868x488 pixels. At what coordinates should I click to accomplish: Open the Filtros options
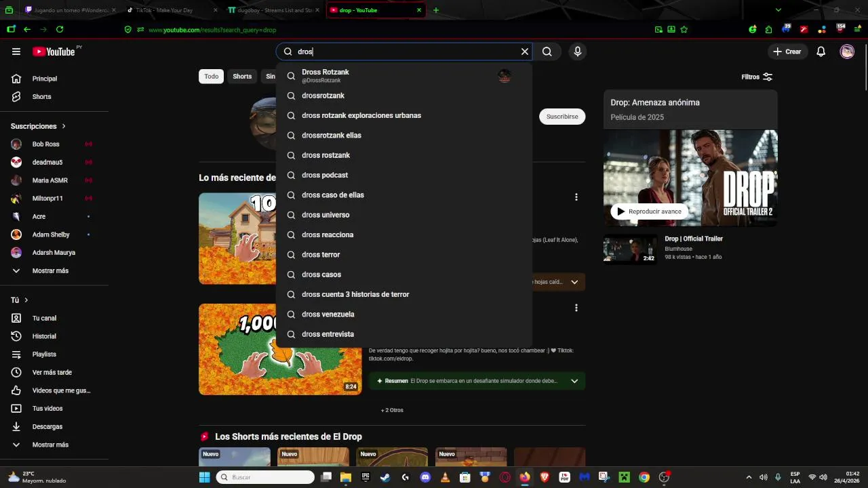point(757,77)
